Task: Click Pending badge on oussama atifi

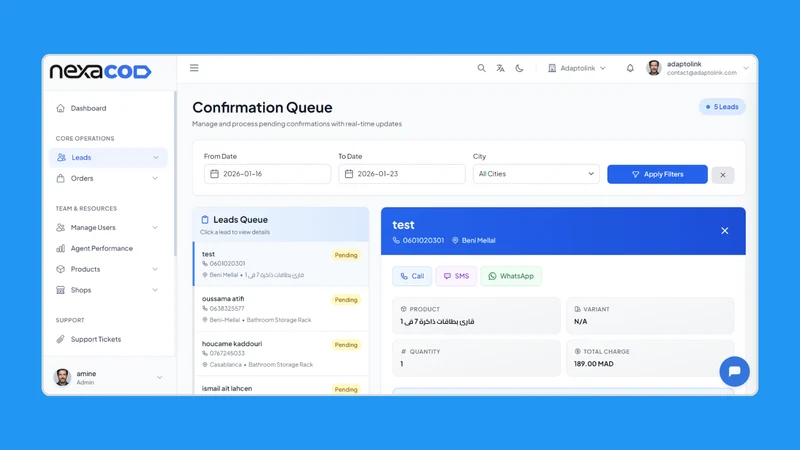Action: click(x=346, y=300)
